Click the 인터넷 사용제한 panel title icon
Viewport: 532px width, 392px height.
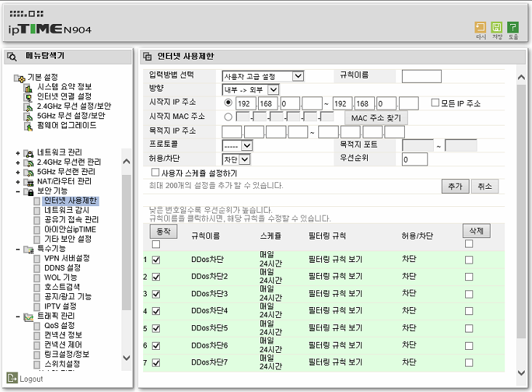[x=148, y=56]
